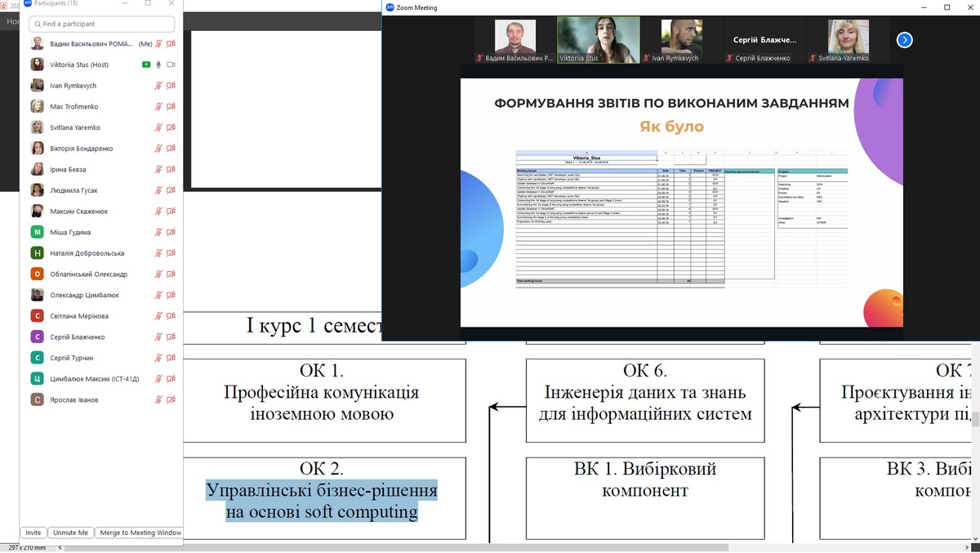Image resolution: width=980 pixels, height=553 pixels.
Task: Click the Merge to Meeting Window button
Action: 140,533
